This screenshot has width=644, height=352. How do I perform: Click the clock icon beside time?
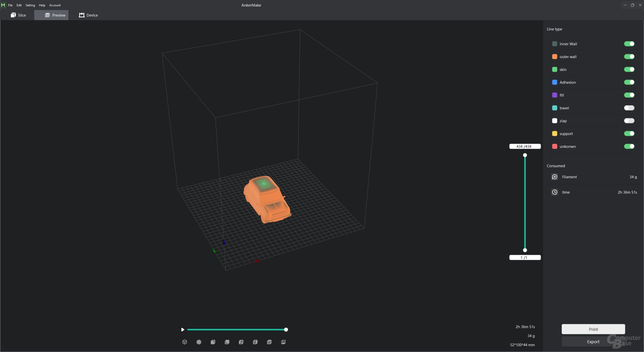554,192
